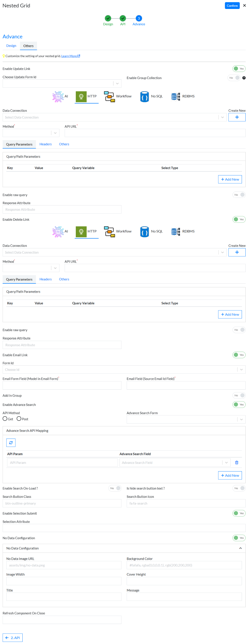The height and width of the screenshot is (644, 248).
Task: Select the Post API method radio
Action: click(x=19, y=419)
